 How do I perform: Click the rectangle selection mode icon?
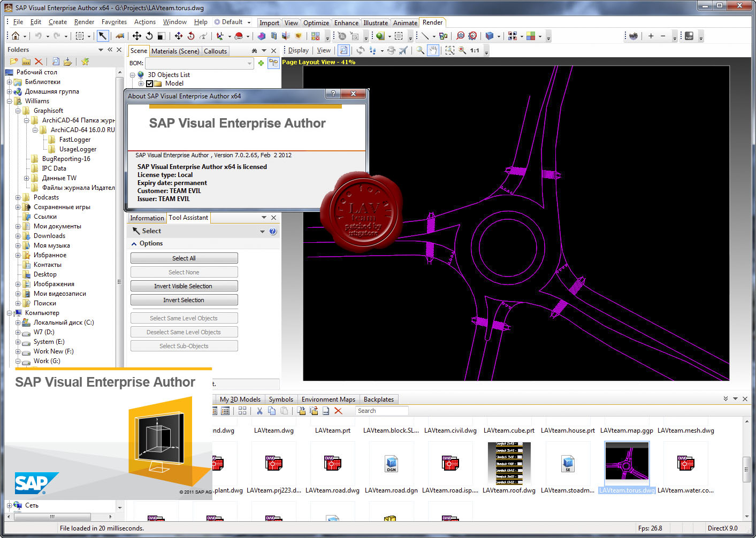click(80, 36)
